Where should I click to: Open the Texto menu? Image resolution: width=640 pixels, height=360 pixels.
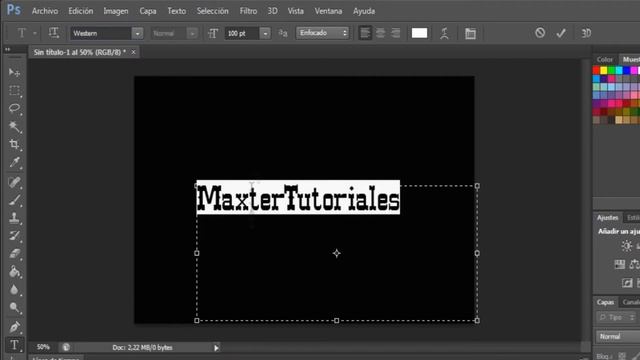176,11
